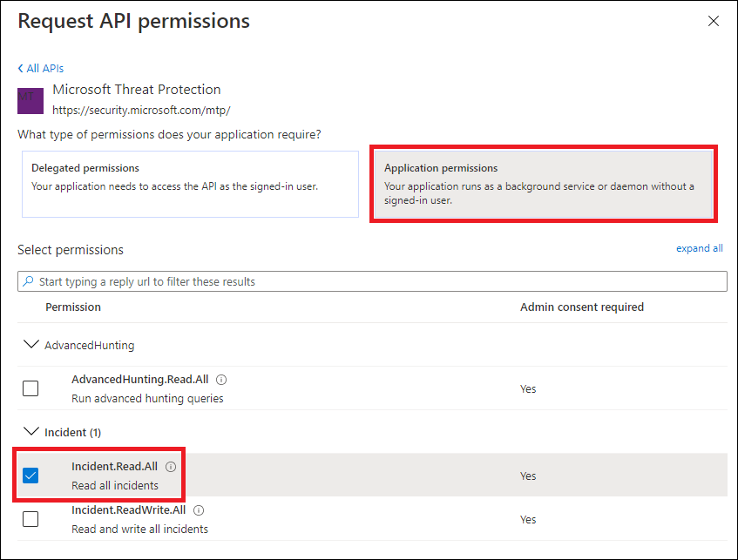Click the Admin consent required column header

[582, 307]
